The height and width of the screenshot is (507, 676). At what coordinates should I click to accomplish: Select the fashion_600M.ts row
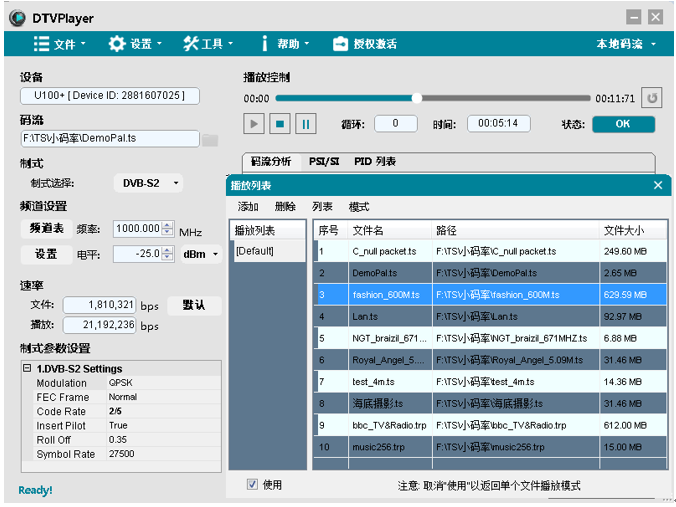tap(490, 294)
